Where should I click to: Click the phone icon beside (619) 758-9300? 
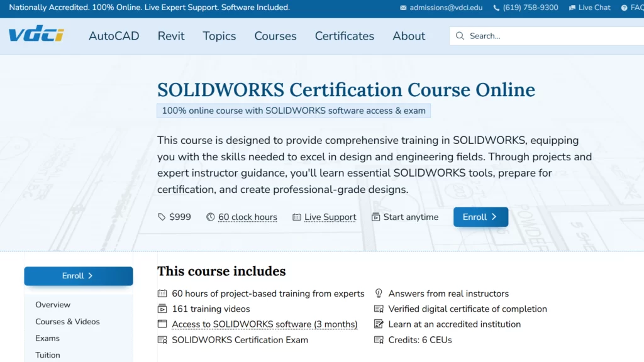(x=496, y=8)
